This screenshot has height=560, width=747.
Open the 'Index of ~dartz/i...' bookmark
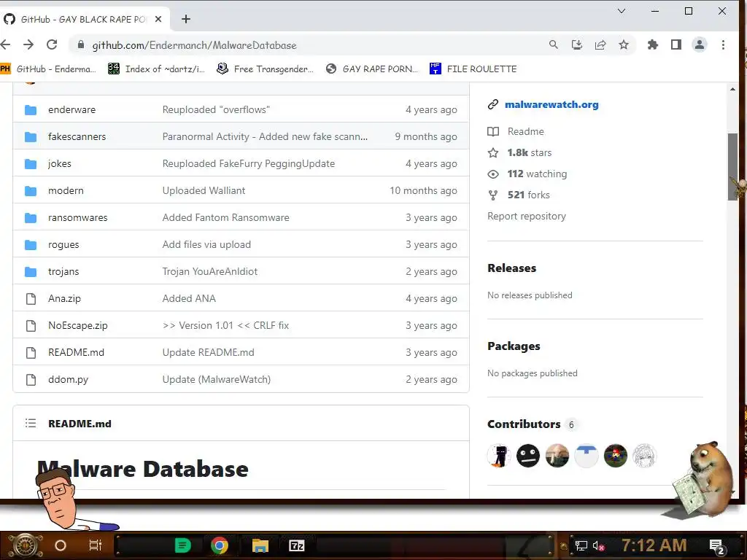pyautogui.click(x=156, y=69)
